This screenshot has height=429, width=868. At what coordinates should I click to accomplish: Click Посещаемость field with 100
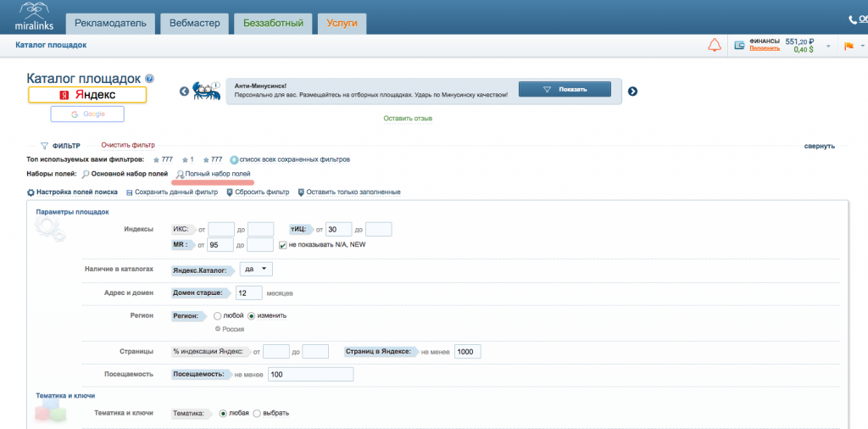[310, 375]
